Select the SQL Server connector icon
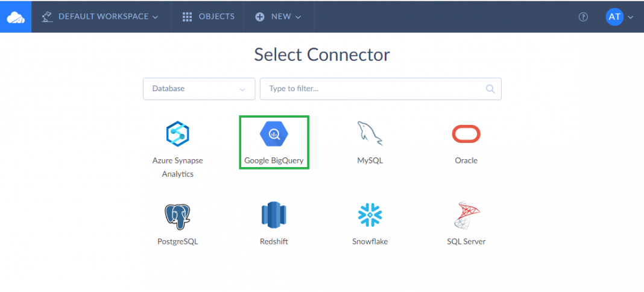The image size is (644, 292). coord(466,215)
